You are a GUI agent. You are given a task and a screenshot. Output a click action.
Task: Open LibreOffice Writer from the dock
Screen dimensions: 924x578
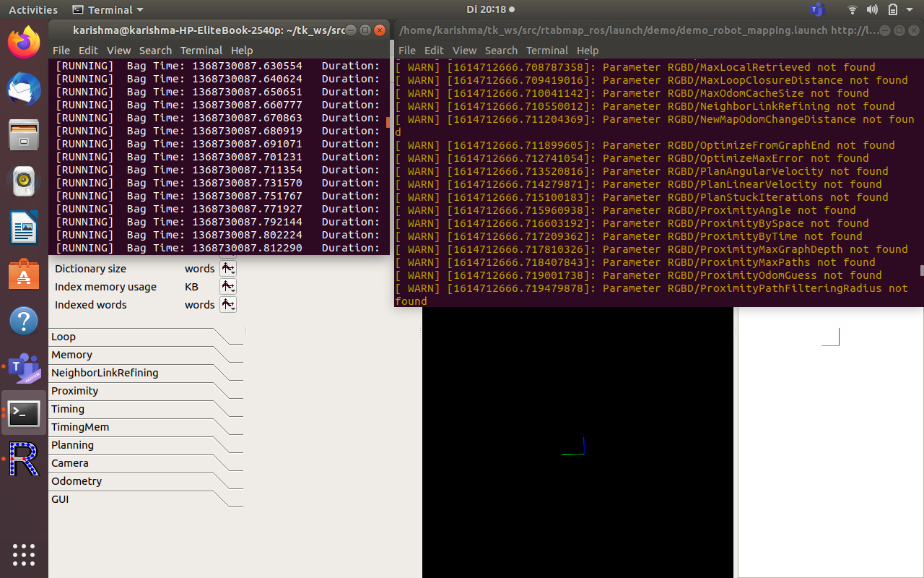pyautogui.click(x=24, y=228)
